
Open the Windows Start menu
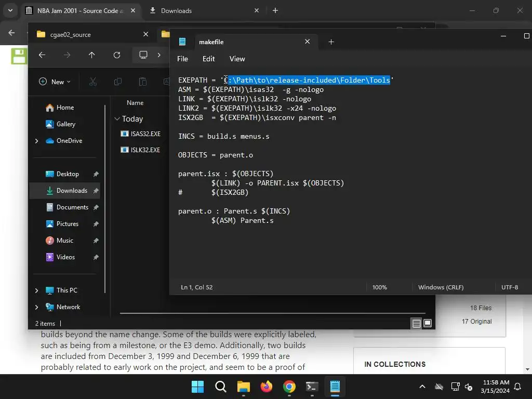197,387
